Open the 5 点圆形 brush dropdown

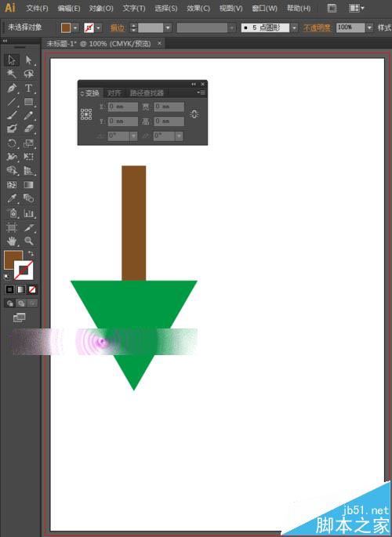coord(295,27)
